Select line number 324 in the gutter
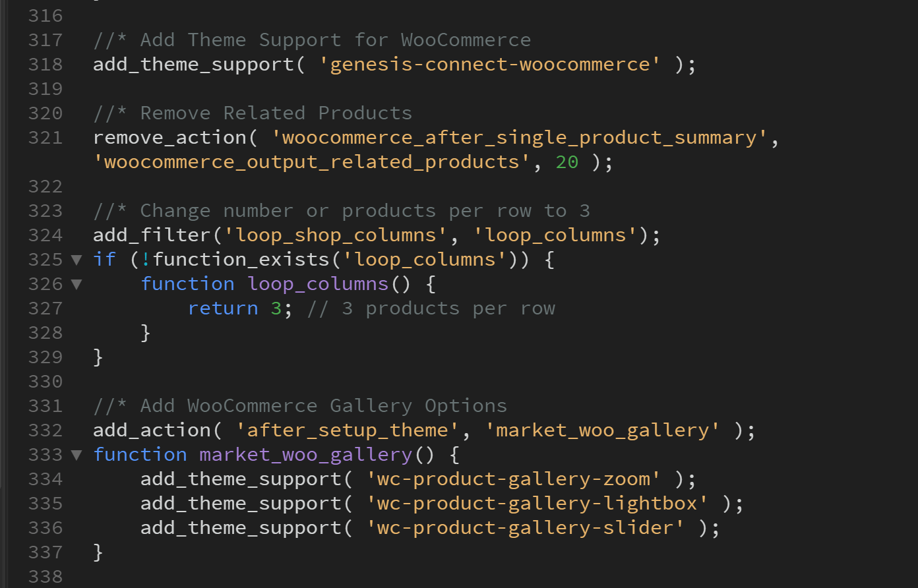The image size is (918, 588). tap(46, 235)
